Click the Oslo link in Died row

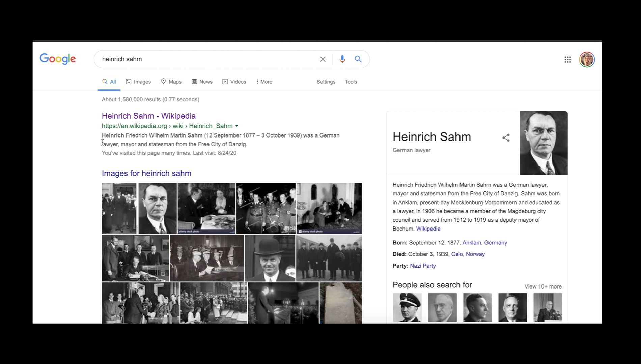click(457, 254)
